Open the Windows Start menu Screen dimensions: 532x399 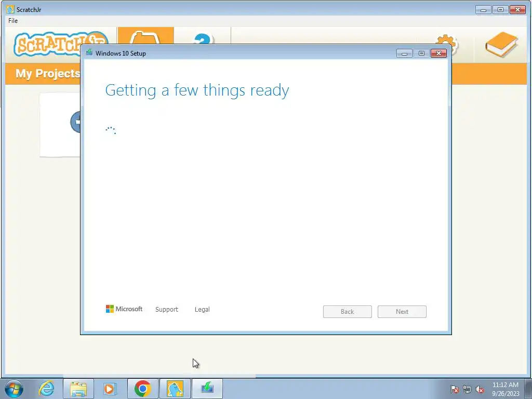14,389
